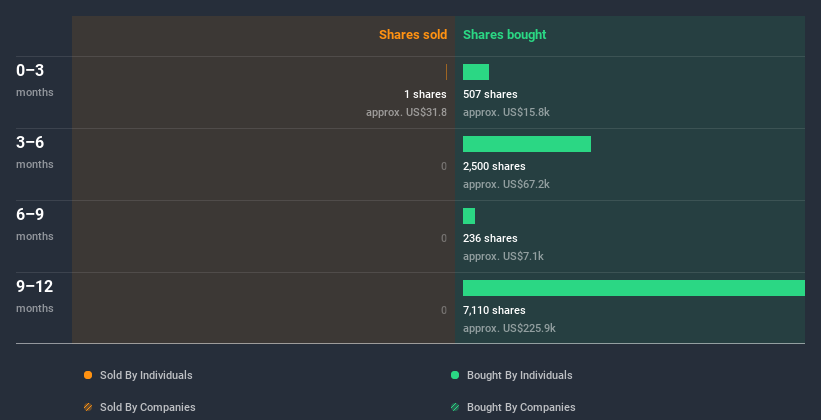Click the green bar for 2,500 shares
Image resolution: width=821 pixels, height=420 pixels.
pos(527,144)
